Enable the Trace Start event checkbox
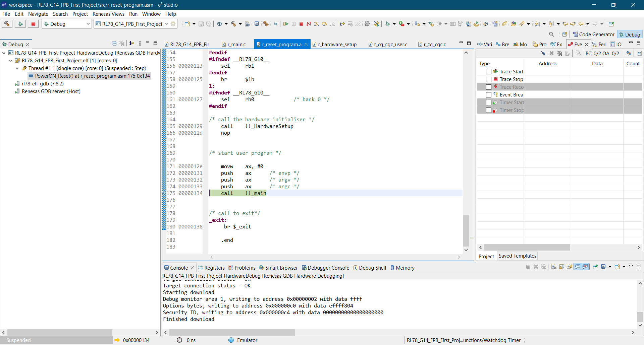644x345 pixels. 489,71
